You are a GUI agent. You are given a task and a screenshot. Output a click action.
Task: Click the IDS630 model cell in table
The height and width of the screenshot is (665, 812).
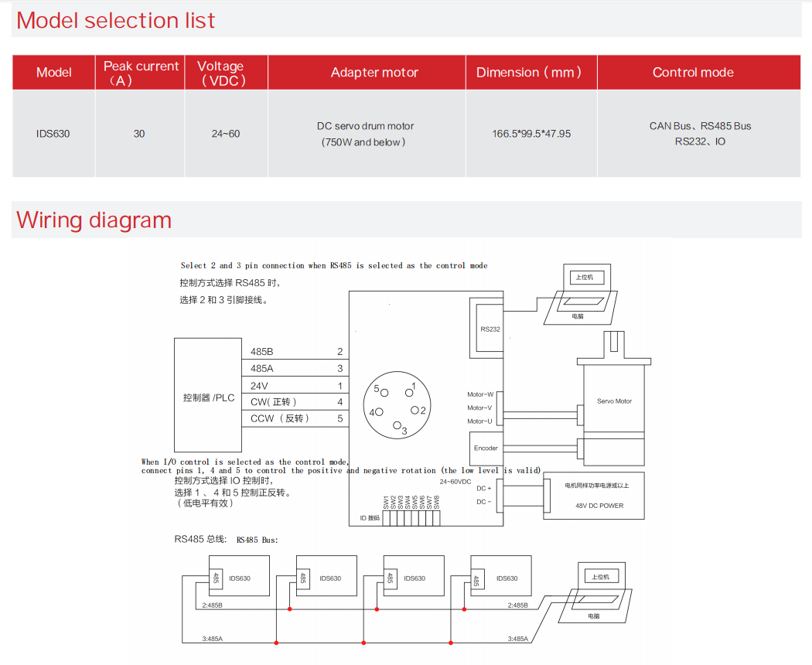(x=53, y=134)
